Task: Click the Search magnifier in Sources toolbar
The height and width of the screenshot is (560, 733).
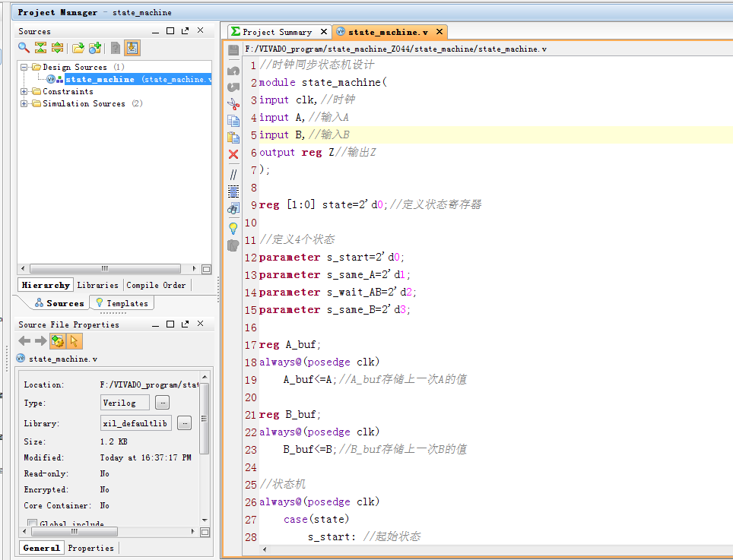Action: point(24,48)
